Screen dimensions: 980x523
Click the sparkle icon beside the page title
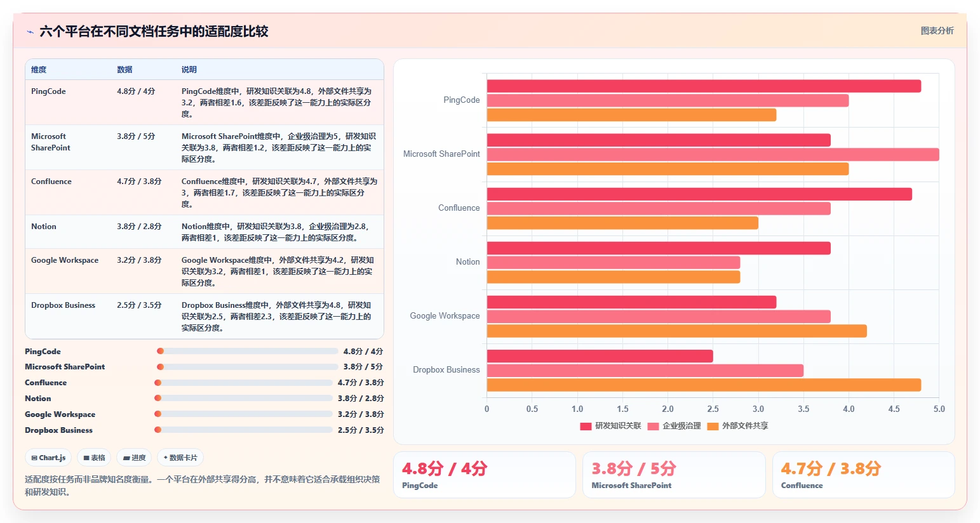click(30, 32)
